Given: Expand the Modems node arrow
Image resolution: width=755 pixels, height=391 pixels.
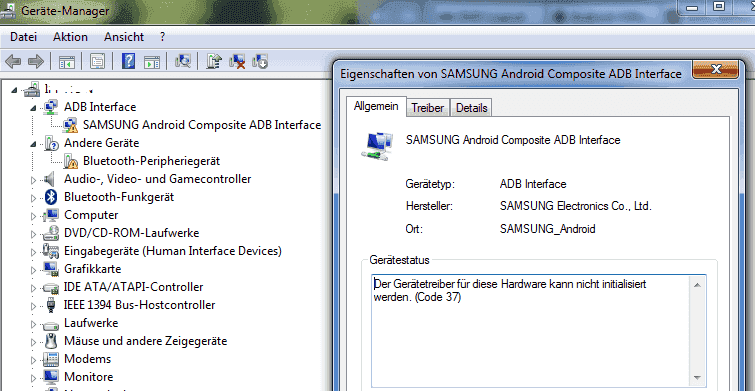Looking at the screenshot, I should tap(33, 360).
